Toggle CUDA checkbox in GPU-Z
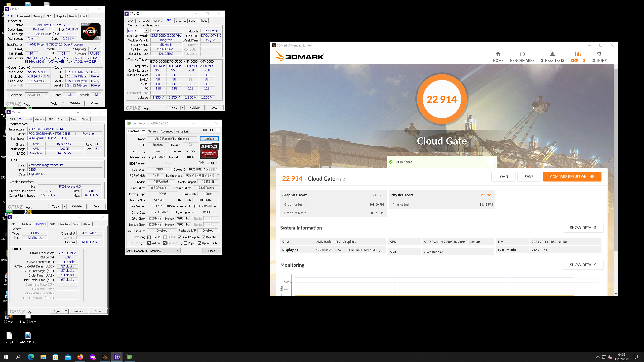Viewport: 644px width, 362px height. [165, 237]
